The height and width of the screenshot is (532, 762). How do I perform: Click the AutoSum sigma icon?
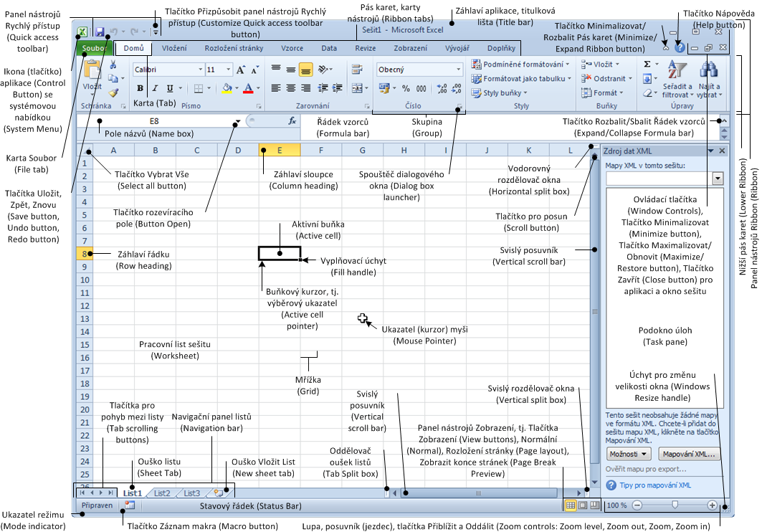click(647, 64)
